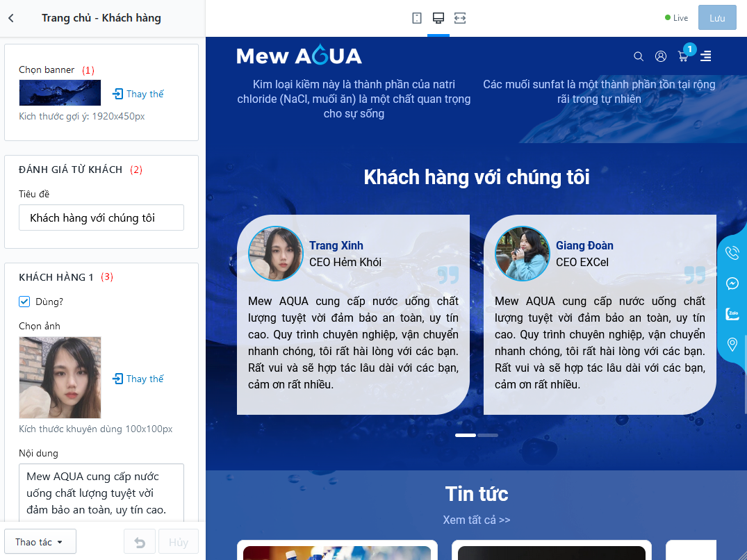This screenshot has width=747, height=560.
Task: Switch to full-width preview icon
Action: [x=460, y=18]
